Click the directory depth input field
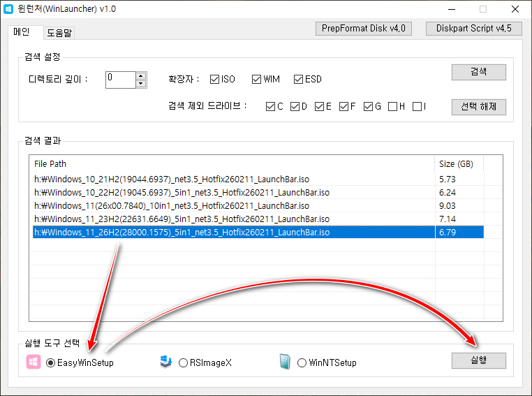This screenshot has height=396, width=532. point(121,80)
